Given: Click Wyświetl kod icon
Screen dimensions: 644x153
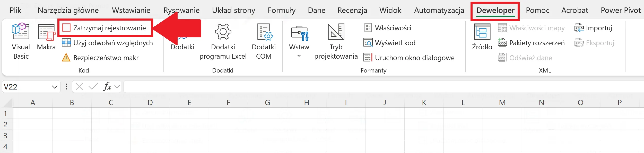Looking at the screenshot, I should (x=368, y=43).
